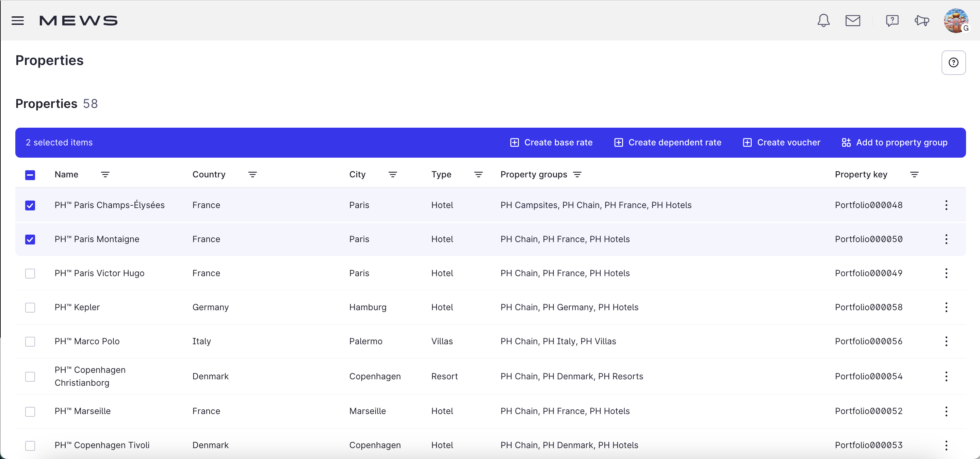The width and height of the screenshot is (980, 459).
Task: Click the Italy country cell
Action: pos(202,342)
